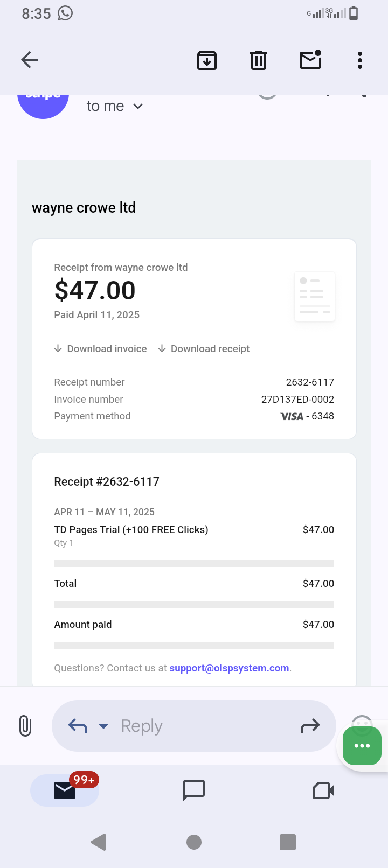Tap the receipt document thumbnail

315,296
